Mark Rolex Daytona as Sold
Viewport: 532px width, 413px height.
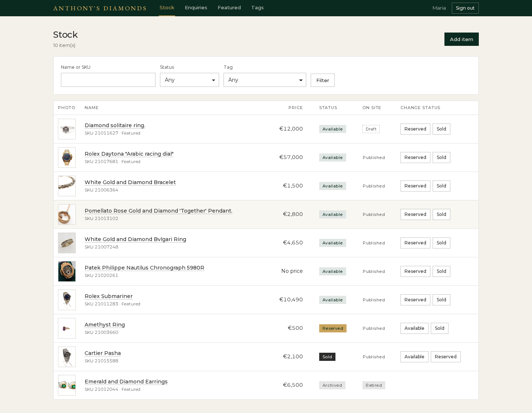pos(441,158)
